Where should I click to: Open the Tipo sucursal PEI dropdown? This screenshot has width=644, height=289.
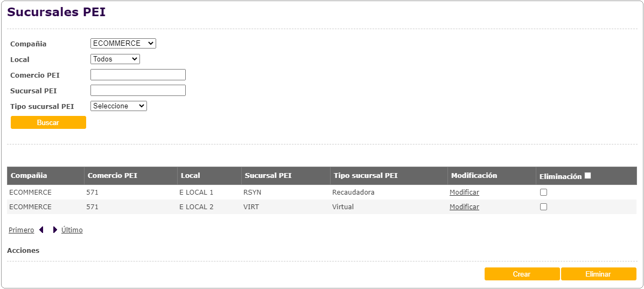coord(118,106)
